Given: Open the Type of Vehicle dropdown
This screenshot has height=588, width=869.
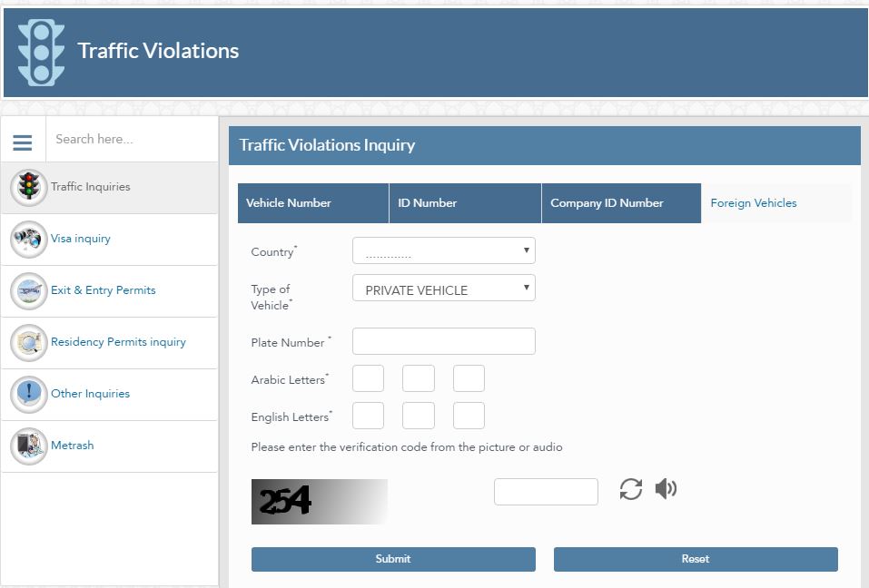Looking at the screenshot, I should 443,289.
